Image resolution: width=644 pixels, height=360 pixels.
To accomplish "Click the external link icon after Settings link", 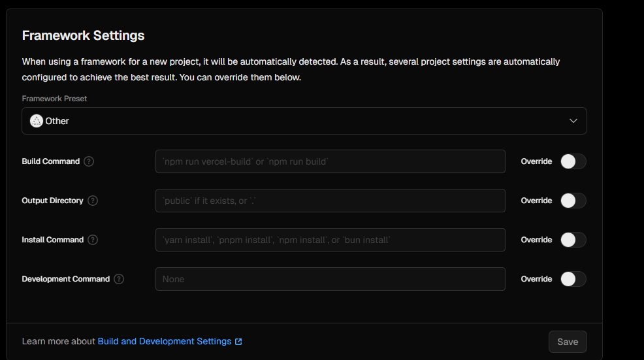I will pyautogui.click(x=238, y=342).
